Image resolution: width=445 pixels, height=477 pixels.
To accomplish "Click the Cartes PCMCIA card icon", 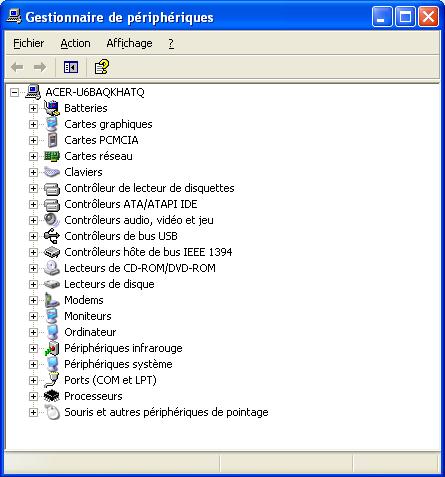I will [x=52, y=140].
